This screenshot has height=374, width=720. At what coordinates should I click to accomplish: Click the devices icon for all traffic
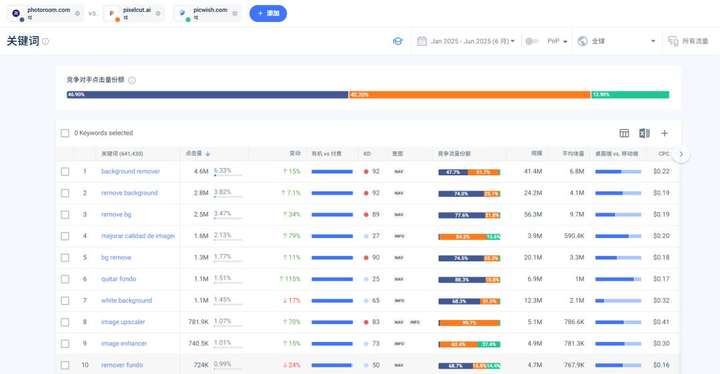tap(673, 41)
